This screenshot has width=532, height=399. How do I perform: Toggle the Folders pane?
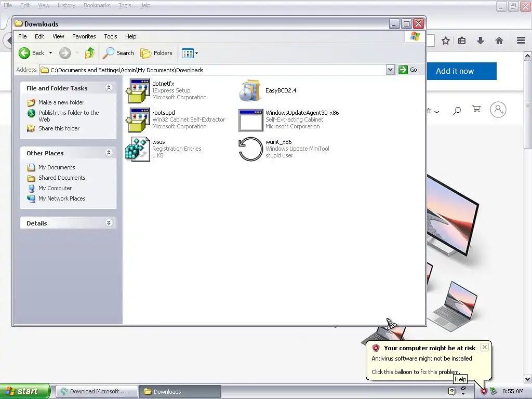tap(156, 53)
